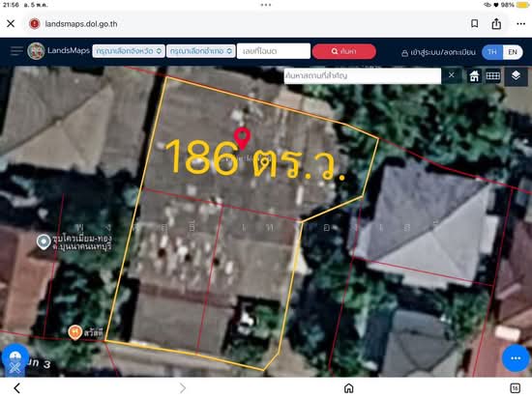Clear the place search box with X

[x=452, y=75]
